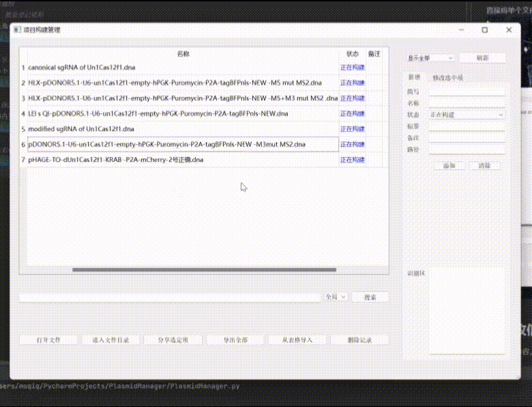532x407 pixels.
Task: Open the 全局 search scope dropdown
Action: click(x=336, y=297)
